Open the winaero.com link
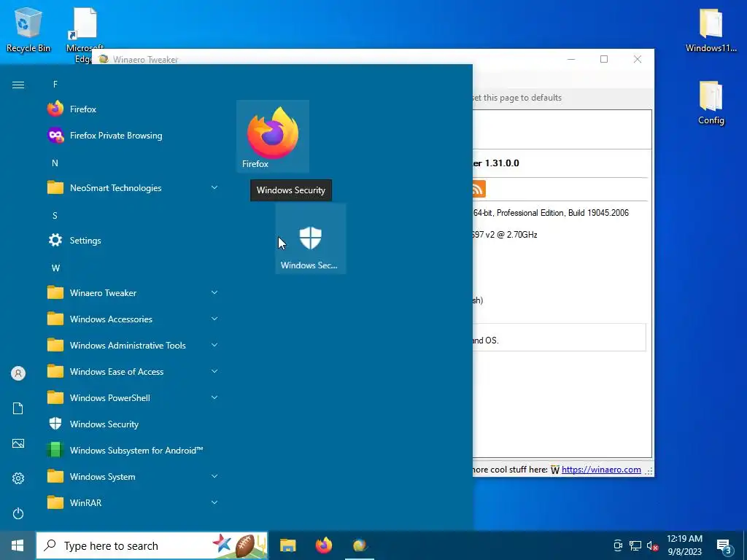Image resolution: width=747 pixels, height=560 pixels. click(601, 470)
